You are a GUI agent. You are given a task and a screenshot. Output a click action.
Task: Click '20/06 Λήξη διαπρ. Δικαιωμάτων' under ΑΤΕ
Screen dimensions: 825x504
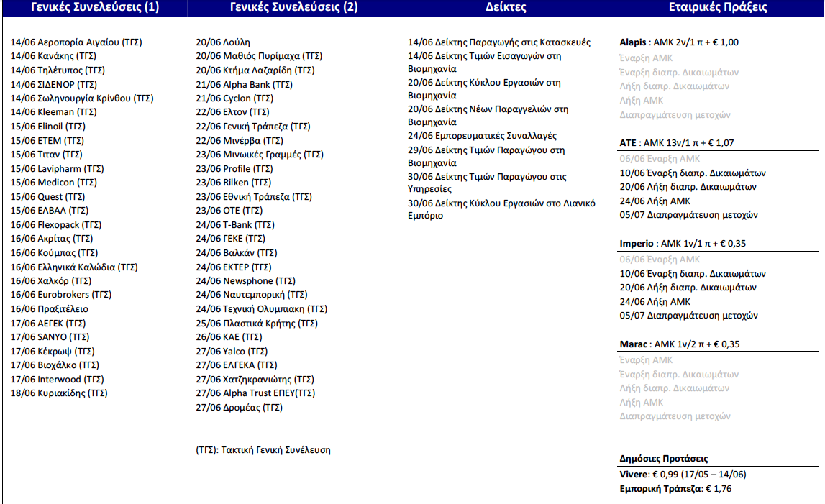688,187
